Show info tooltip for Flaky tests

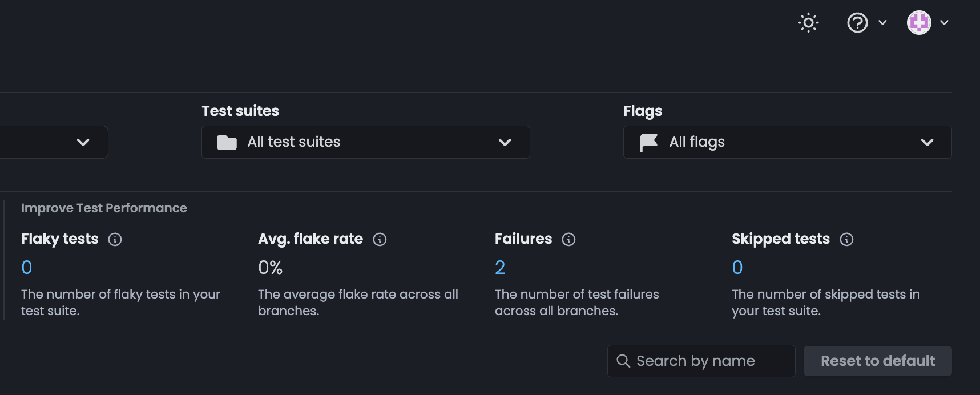[115, 239]
